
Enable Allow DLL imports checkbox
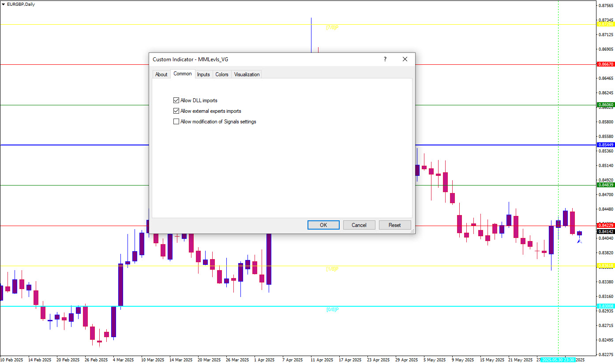[176, 100]
